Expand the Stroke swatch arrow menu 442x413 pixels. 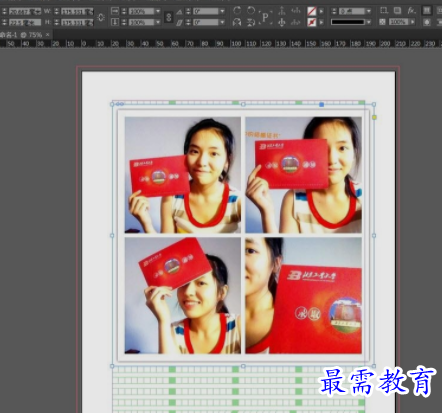pos(321,22)
